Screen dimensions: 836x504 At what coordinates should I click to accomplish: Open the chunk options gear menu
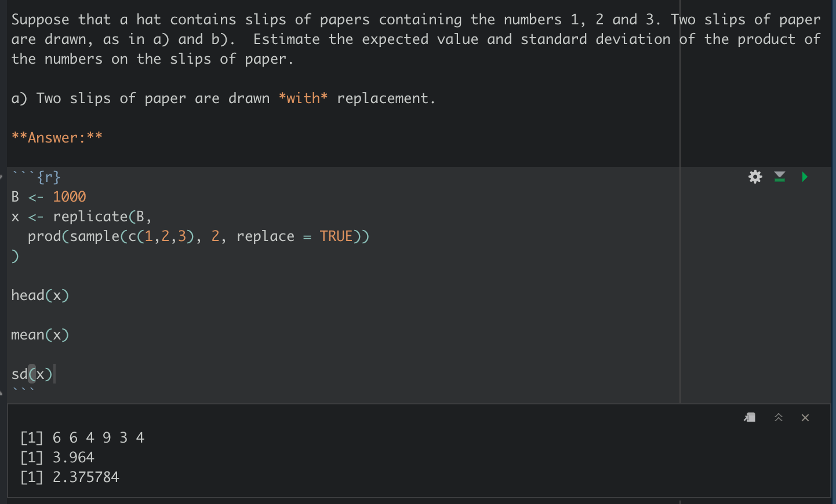pos(755,177)
